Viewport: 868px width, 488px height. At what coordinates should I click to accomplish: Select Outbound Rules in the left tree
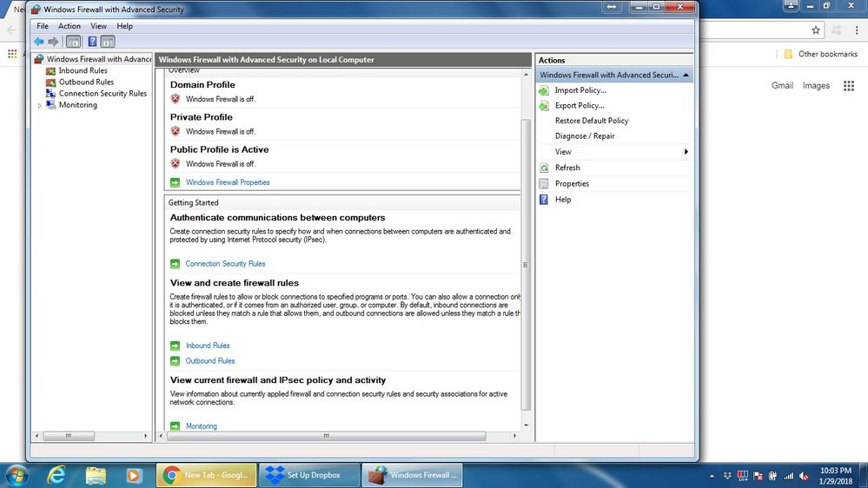[86, 82]
